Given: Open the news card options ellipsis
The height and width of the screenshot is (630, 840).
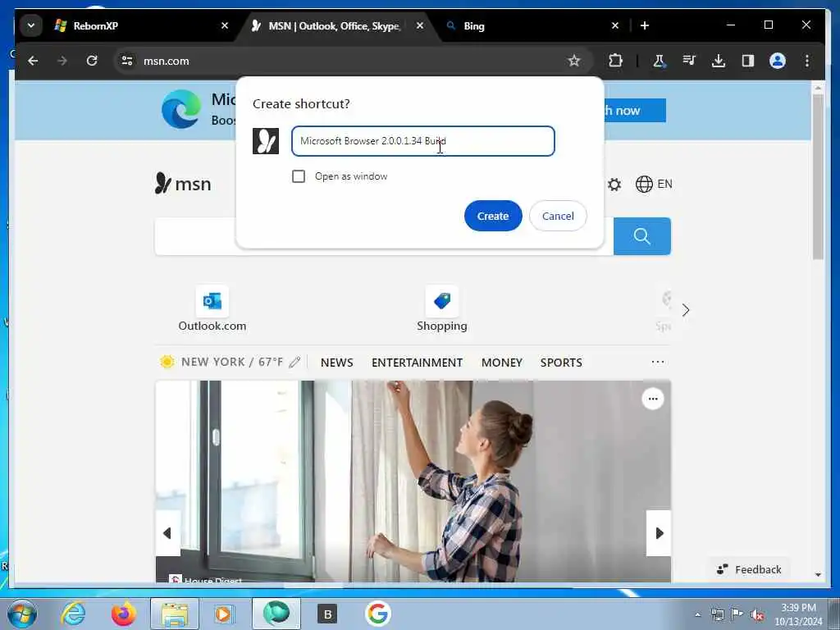Looking at the screenshot, I should (652, 399).
